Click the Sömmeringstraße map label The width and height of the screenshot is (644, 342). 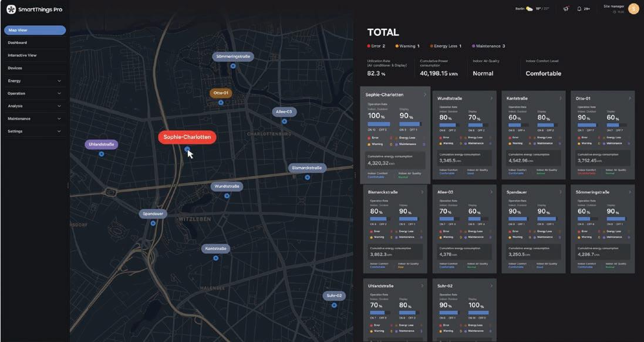click(x=233, y=57)
